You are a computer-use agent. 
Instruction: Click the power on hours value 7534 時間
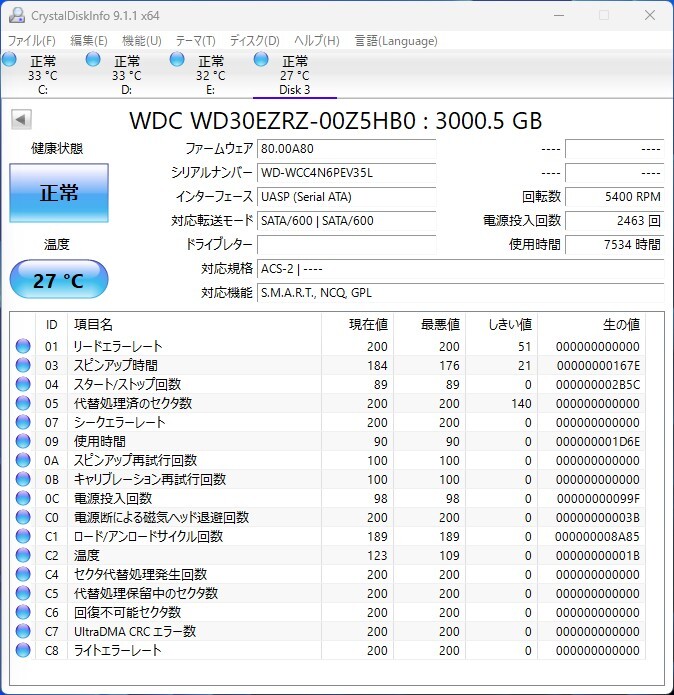click(615, 244)
